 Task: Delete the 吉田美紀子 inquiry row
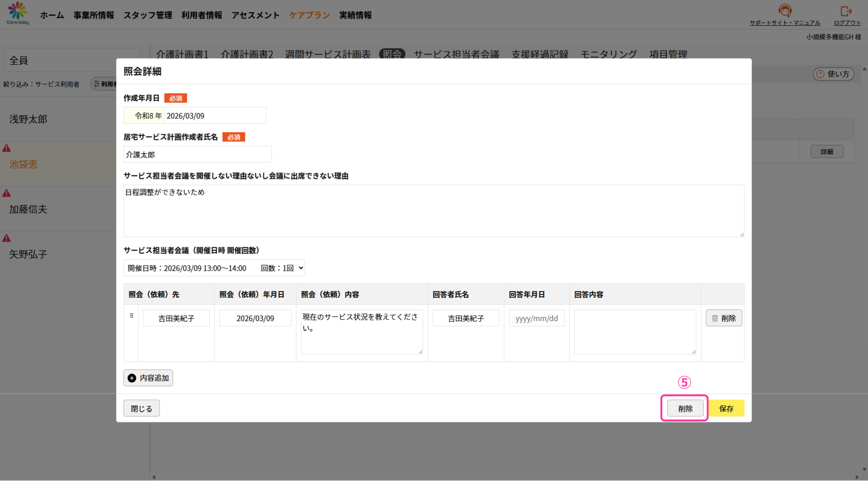[x=723, y=318]
